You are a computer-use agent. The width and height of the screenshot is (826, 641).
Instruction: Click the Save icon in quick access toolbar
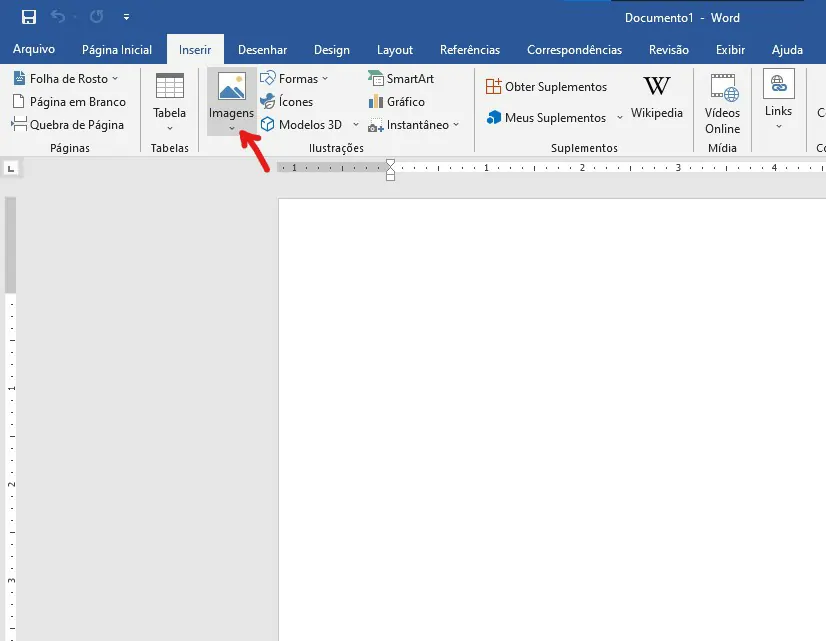28,17
